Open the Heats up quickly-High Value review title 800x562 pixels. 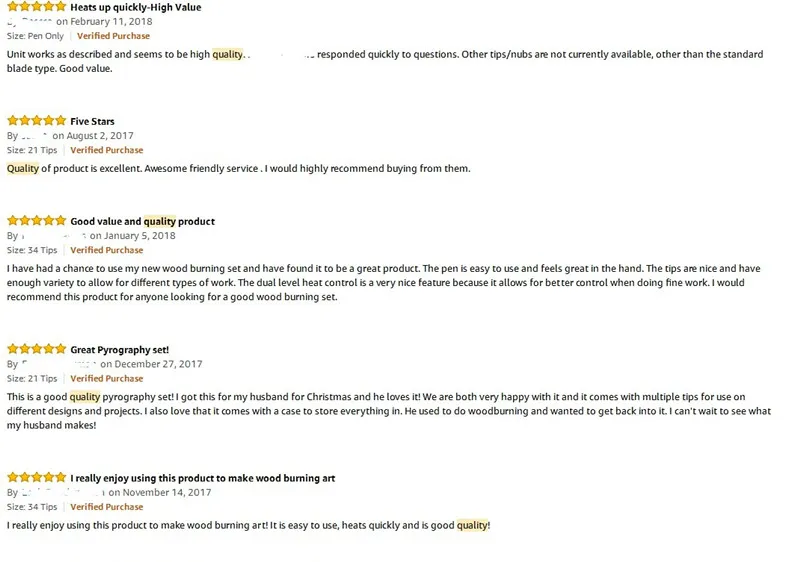click(136, 7)
